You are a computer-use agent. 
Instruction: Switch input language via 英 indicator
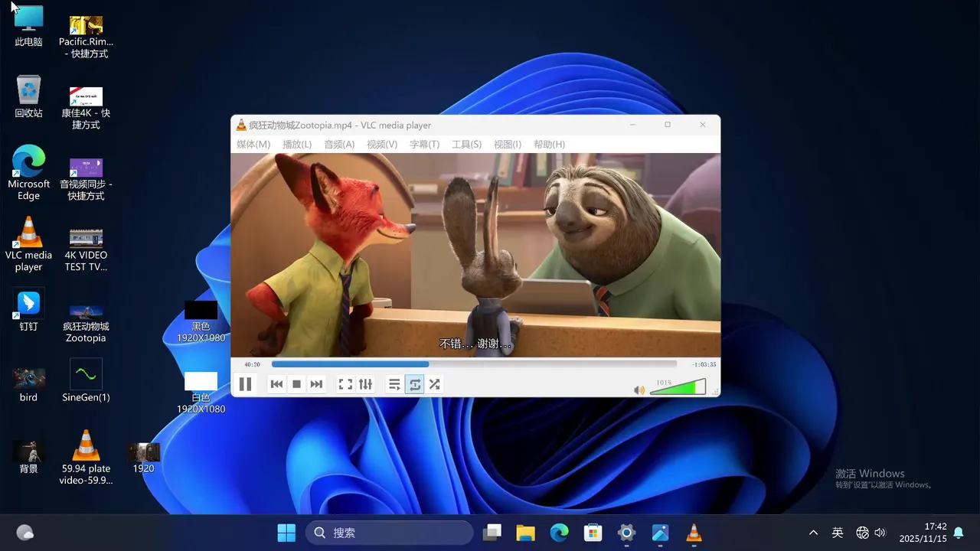coord(838,533)
